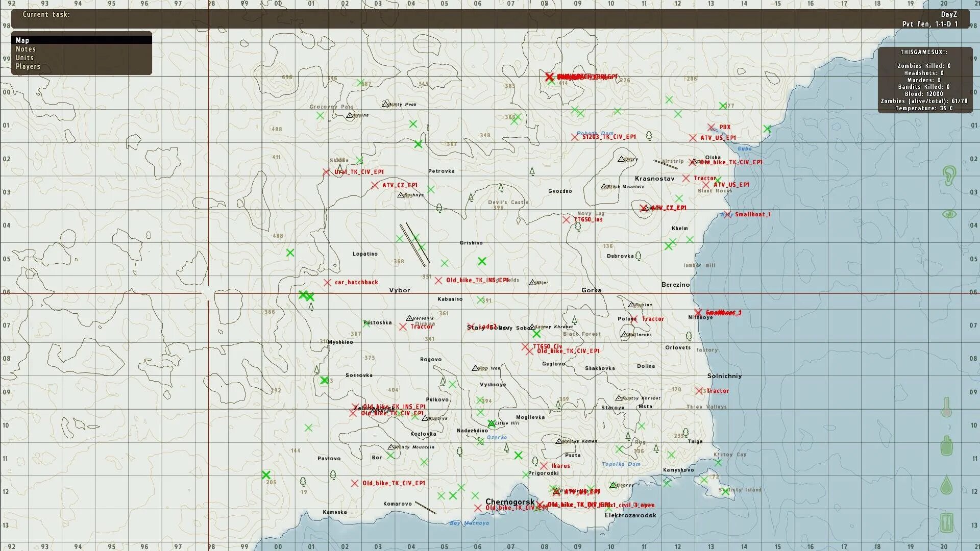This screenshot has width=980, height=551.
Task: Click the car_hatchback vehicle marker
Action: (327, 283)
